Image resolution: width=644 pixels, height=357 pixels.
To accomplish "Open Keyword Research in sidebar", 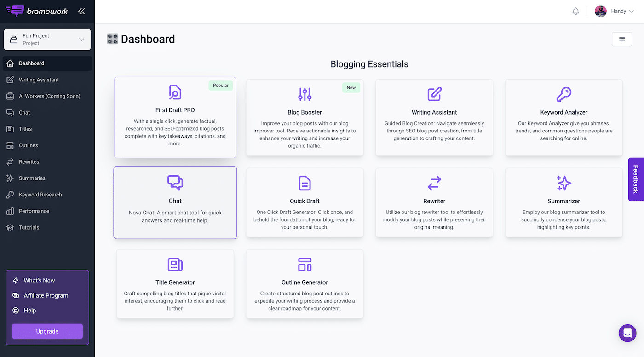I will pos(47,195).
